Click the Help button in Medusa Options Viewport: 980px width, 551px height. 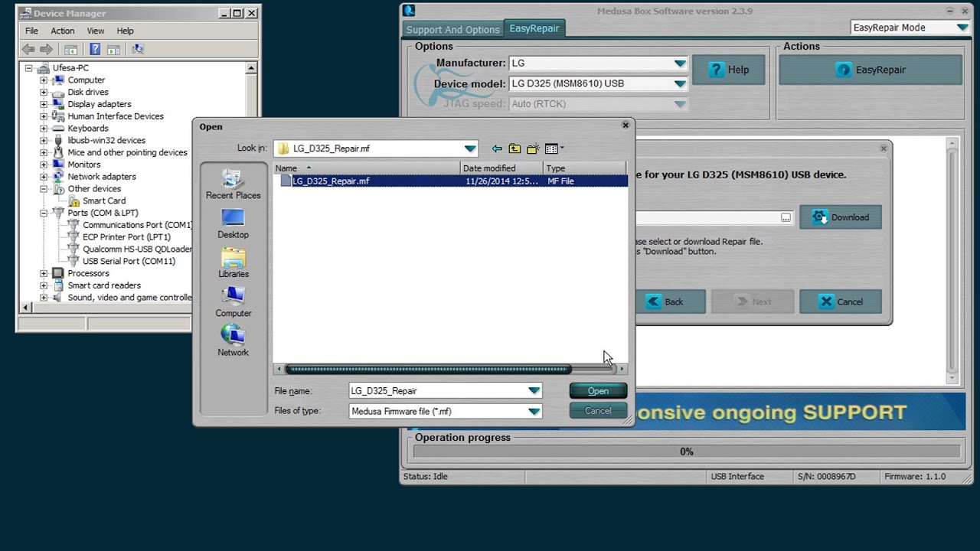(728, 70)
